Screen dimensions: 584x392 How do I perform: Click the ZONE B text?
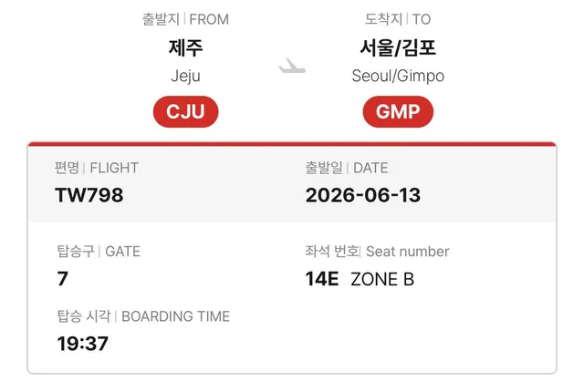pos(382,279)
